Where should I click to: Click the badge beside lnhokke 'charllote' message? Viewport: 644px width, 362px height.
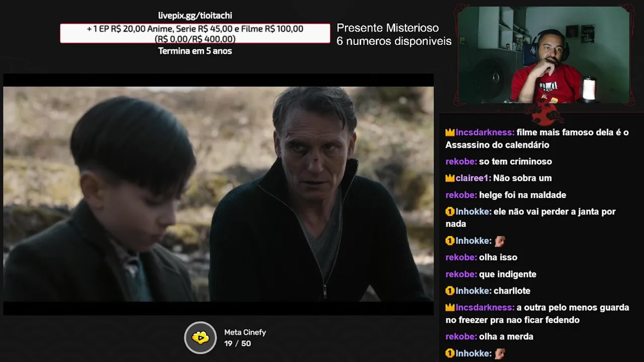450,291
